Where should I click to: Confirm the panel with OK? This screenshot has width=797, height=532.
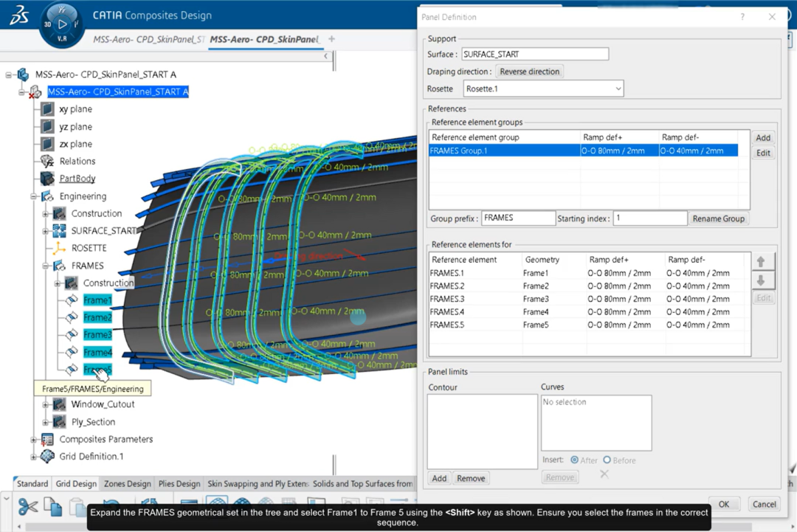pos(724,504)
